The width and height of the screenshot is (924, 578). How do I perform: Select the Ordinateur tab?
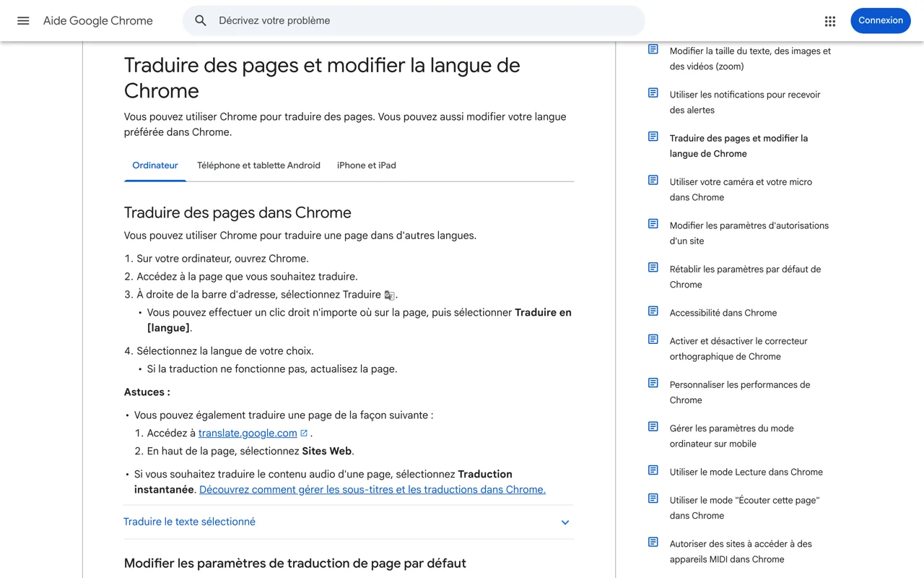[155, 165]
